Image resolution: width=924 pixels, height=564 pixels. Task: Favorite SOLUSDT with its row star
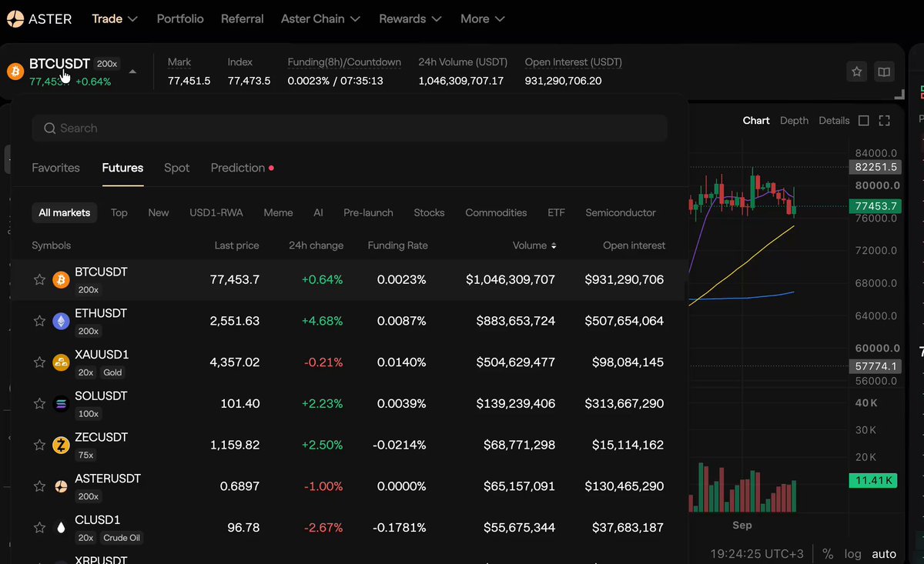point(39,403)
